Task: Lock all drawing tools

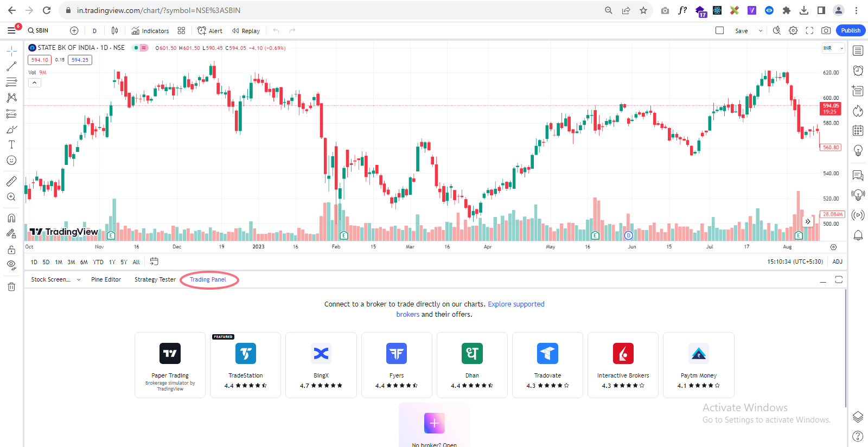Action: (11, 250)
